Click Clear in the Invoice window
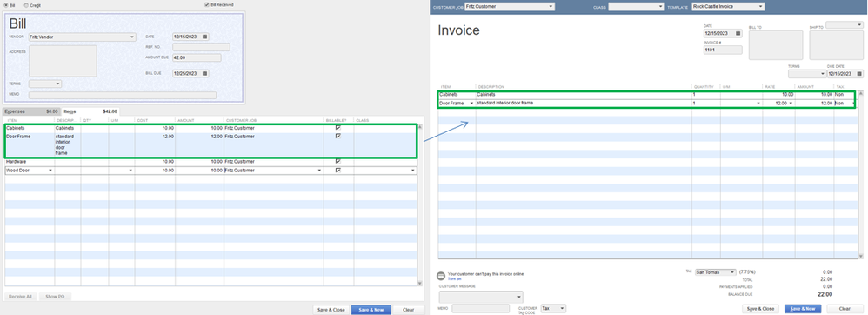Image resolution: width=868 pixels, height=315 pixels. click(845, 308)
